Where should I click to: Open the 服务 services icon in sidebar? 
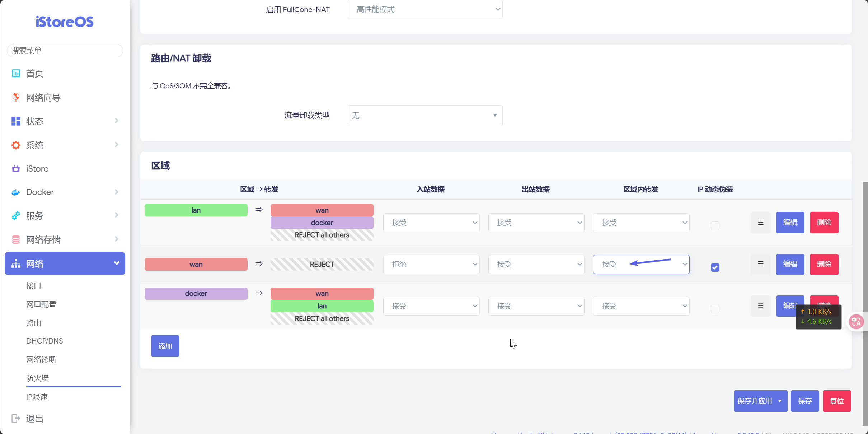[x=15, y=215]
